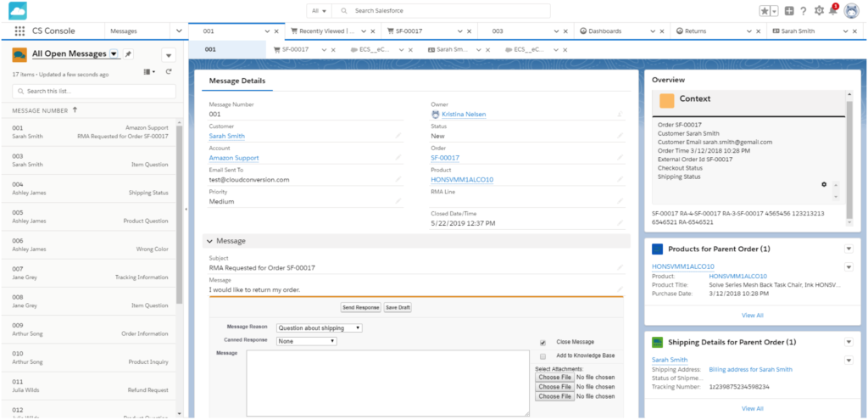The image size is (868, 420).
Task: Click the Kristina Nelsen owner avatar icon
Action: tap(435, 115)
